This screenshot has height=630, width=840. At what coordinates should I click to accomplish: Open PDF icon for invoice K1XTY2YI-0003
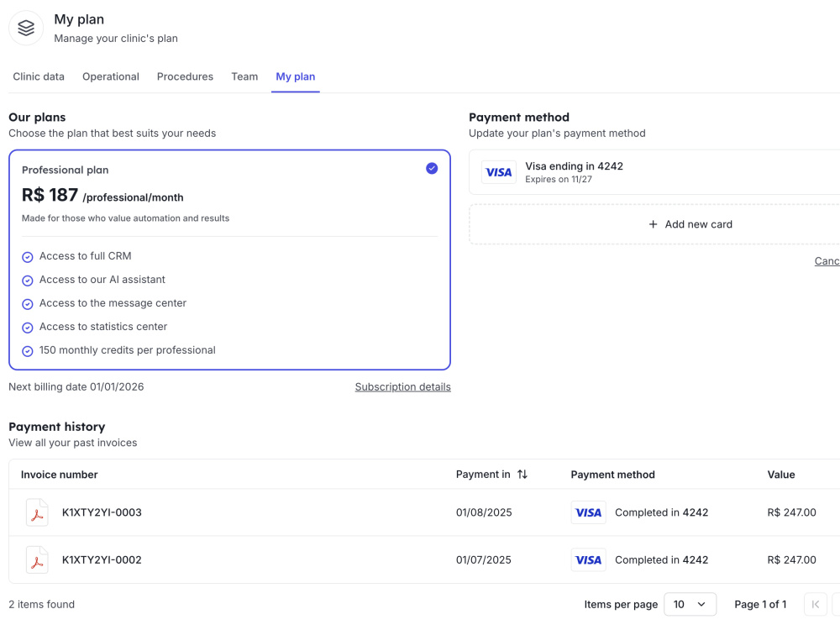[37, 512]
